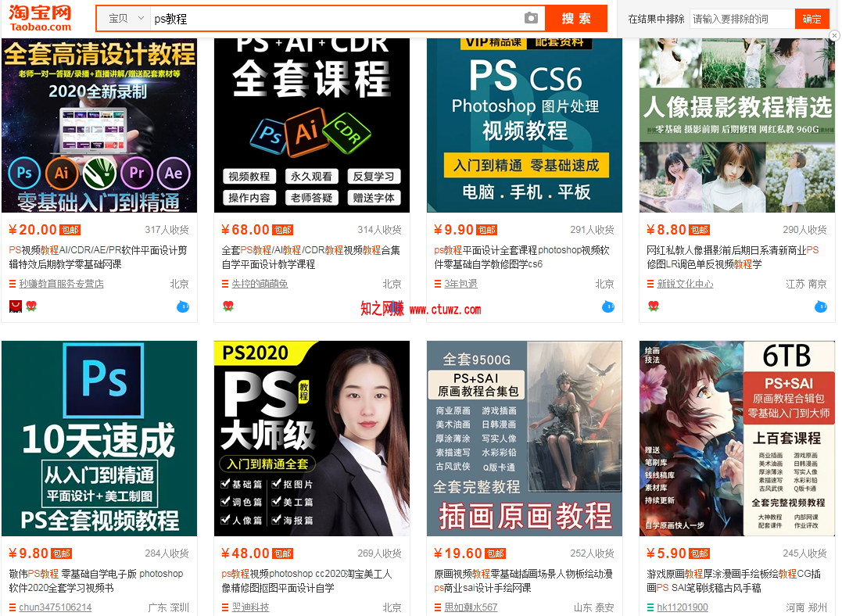The image size is (842, 616).
Task: Click shop icon beside chun3475106214
Action: (13, 607)
